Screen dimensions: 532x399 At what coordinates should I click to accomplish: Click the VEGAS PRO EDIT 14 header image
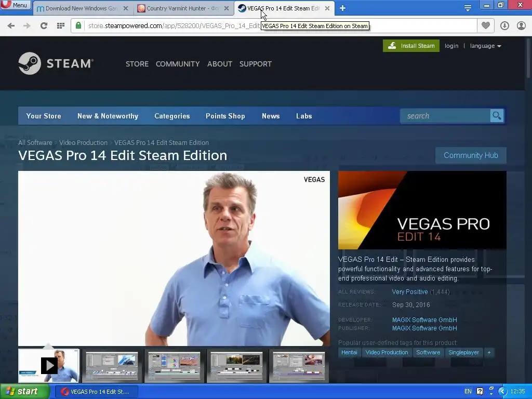(422, 210)
